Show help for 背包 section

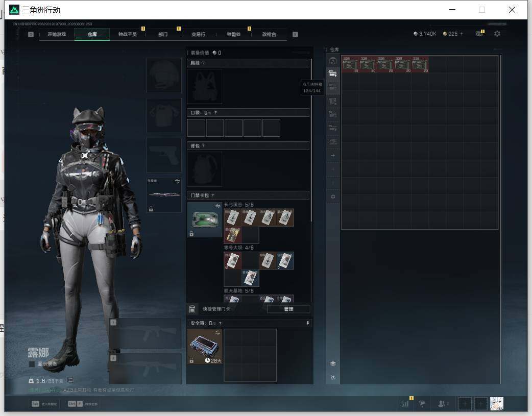pos(203,146)
